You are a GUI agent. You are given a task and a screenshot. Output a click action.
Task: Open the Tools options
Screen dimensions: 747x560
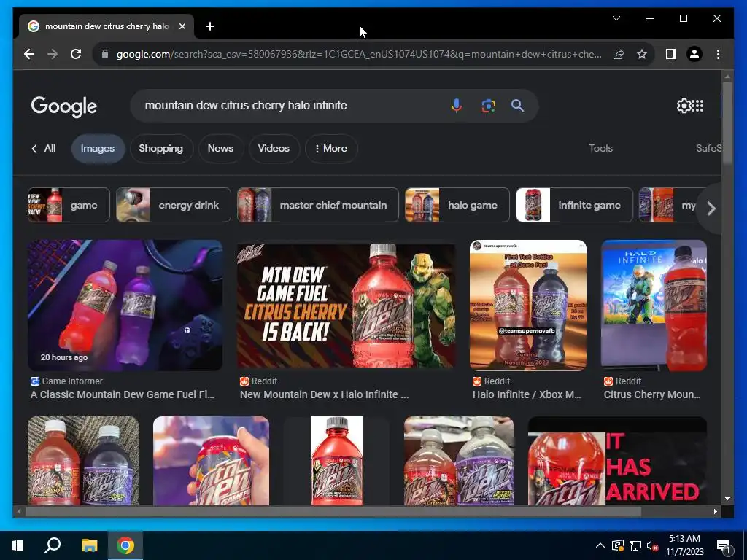[601, 149]
